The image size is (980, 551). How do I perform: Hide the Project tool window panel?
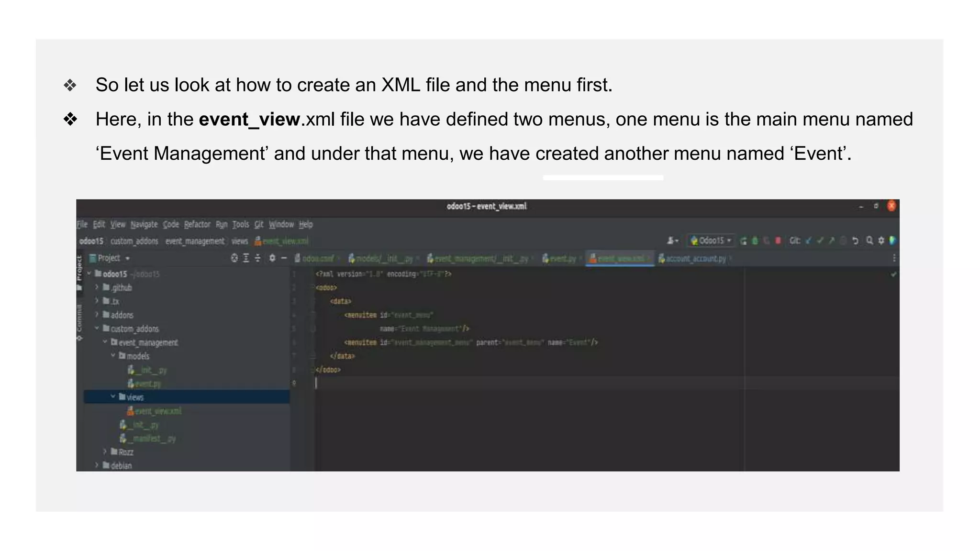(x=284, y=258)
